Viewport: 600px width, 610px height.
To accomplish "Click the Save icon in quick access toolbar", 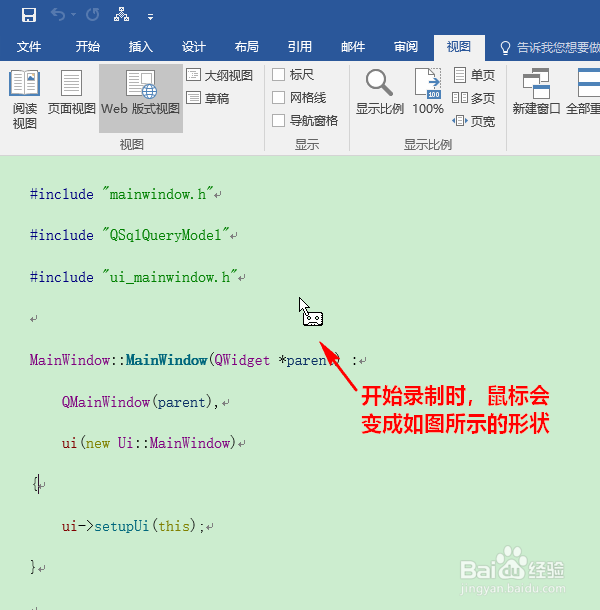I will 29,15.
